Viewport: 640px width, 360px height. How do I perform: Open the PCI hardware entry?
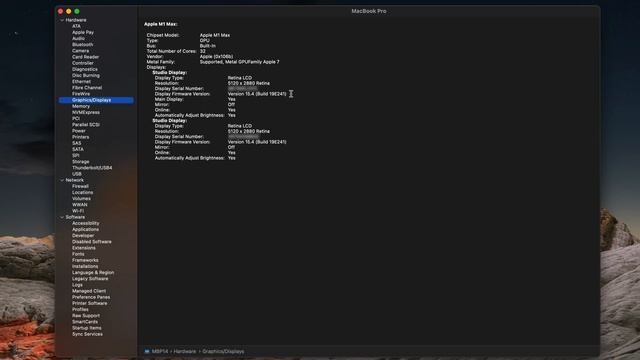[x=76, y=118]
